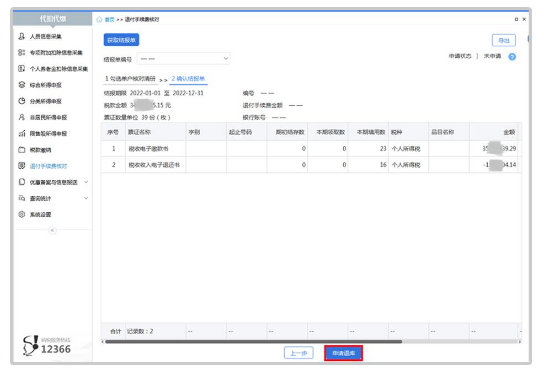Click the 银行账号 label
Image resolution: width=544 pixels, height=373 pixels.
[254, 117]
